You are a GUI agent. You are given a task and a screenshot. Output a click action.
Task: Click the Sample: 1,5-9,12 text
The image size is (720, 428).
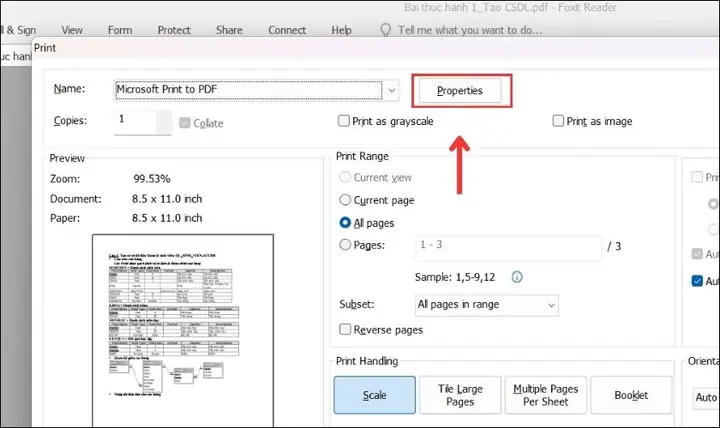click(x=455, y=277)
